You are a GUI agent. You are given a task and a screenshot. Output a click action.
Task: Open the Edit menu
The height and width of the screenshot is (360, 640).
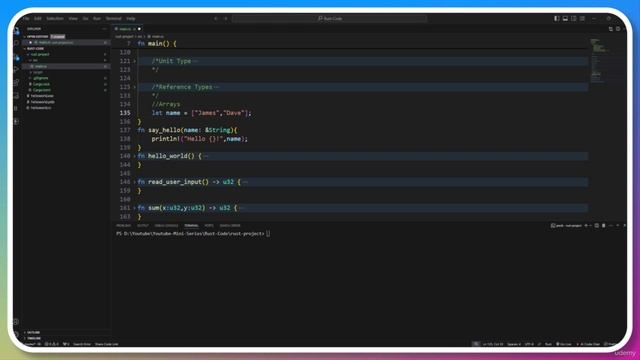coord(38,18)
